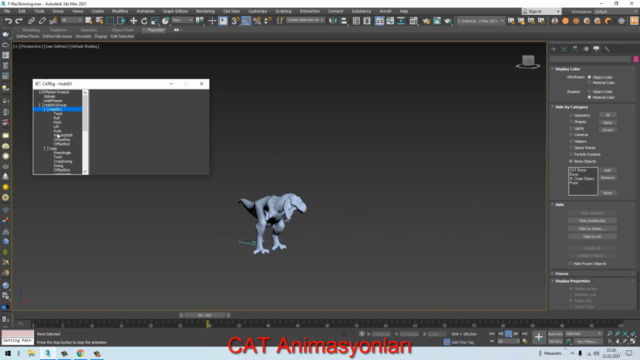The height and width of the screenshot is (360, 640).
Task: Toggle the Percent Snap icon
Action: point(257,21)
